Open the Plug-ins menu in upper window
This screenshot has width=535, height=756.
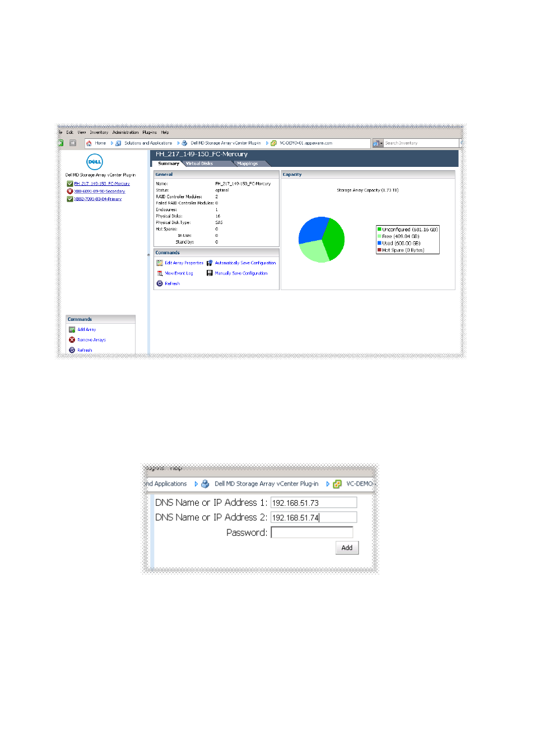pos(150,133)
